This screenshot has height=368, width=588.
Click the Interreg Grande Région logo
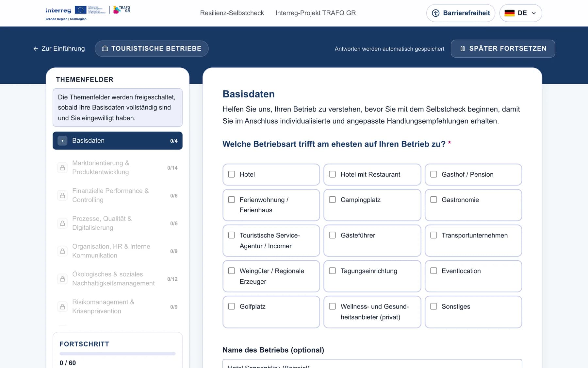[75, 13]
